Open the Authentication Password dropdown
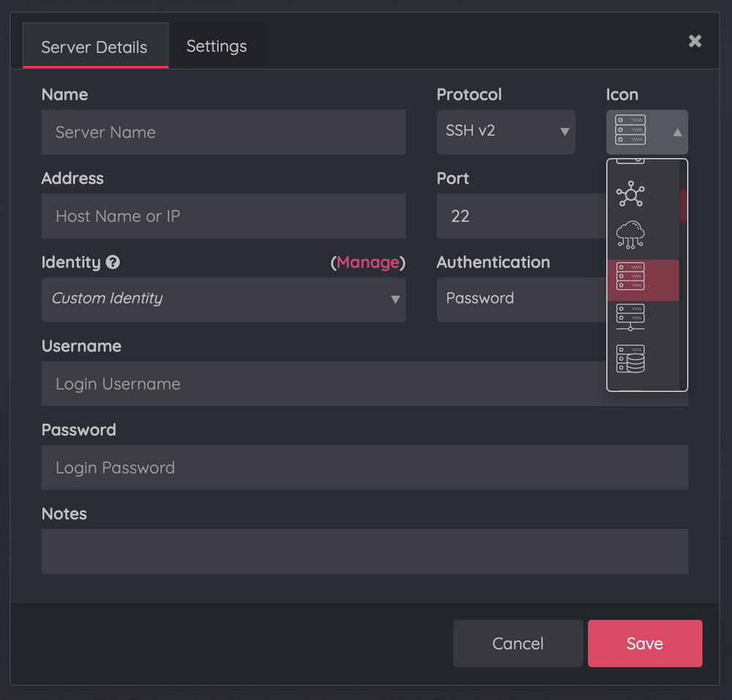This screenshot has width=732, height=700. 523,299
